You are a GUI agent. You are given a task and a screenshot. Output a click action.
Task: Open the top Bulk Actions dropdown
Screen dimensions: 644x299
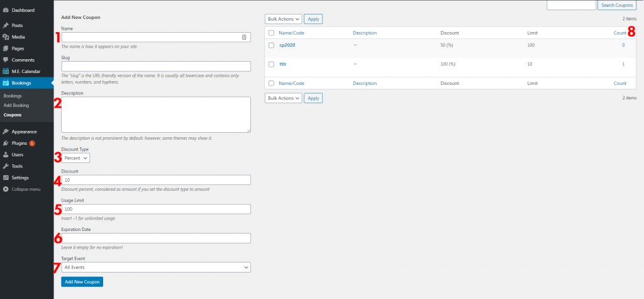click(283, 19)
